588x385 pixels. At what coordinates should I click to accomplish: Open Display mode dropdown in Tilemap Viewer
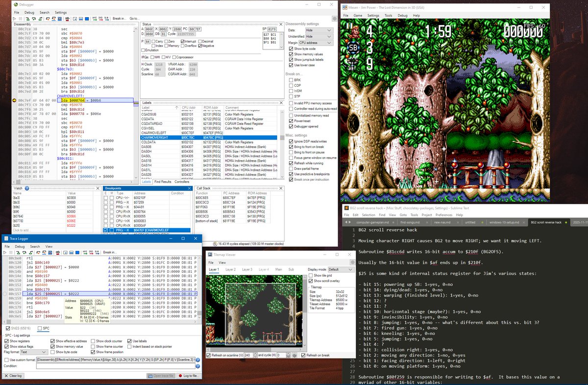coord(341,269)
